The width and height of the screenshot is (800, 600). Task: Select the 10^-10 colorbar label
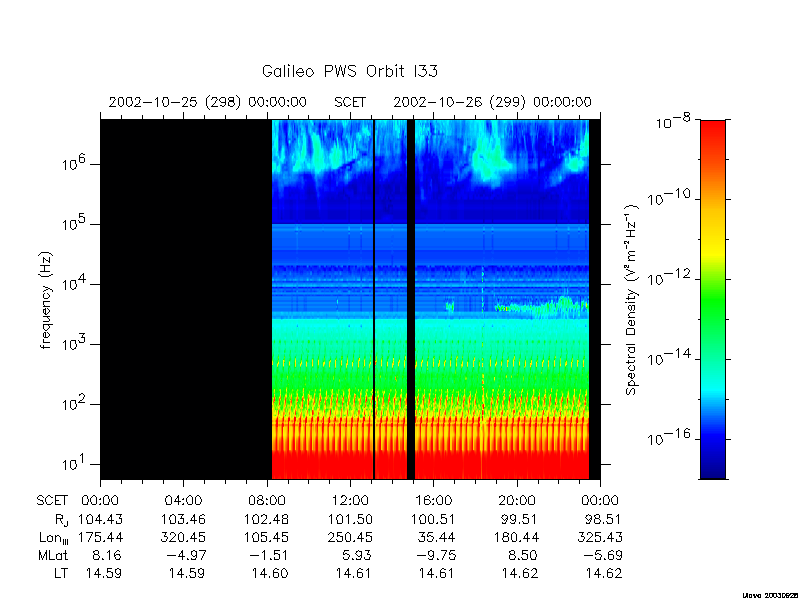click(670, 197)
